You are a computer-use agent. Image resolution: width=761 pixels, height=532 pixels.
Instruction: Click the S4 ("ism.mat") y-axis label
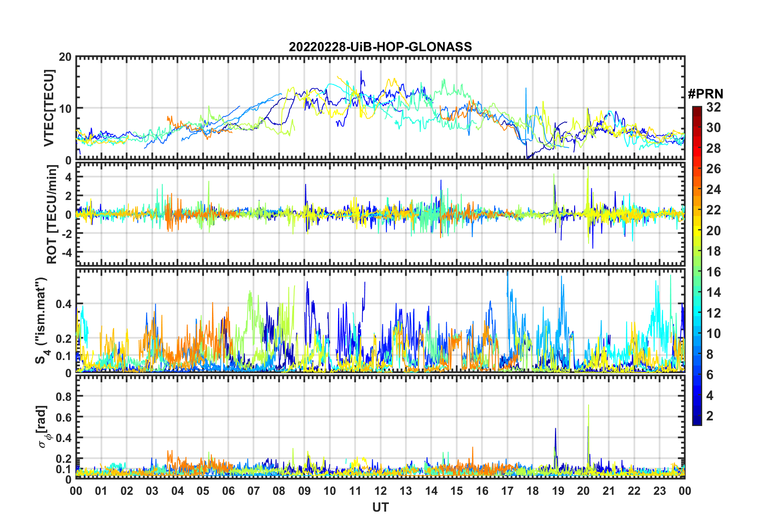(x=42, y=321)
